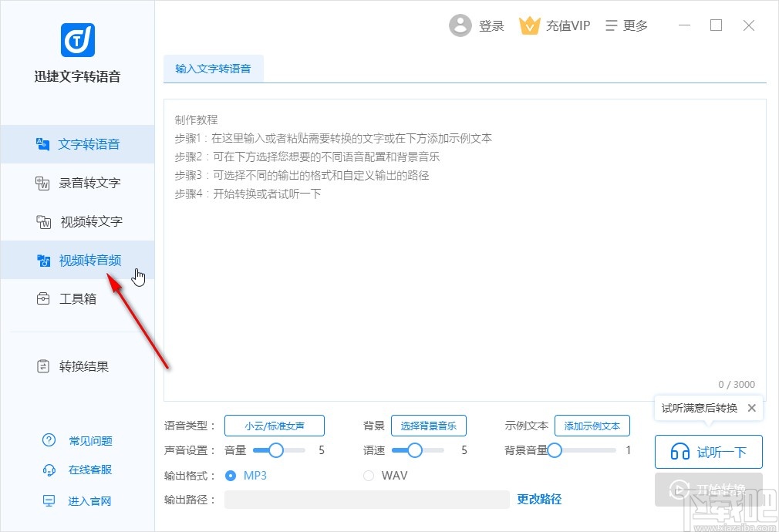Open 更改路径 to change output path

[538, 500]
